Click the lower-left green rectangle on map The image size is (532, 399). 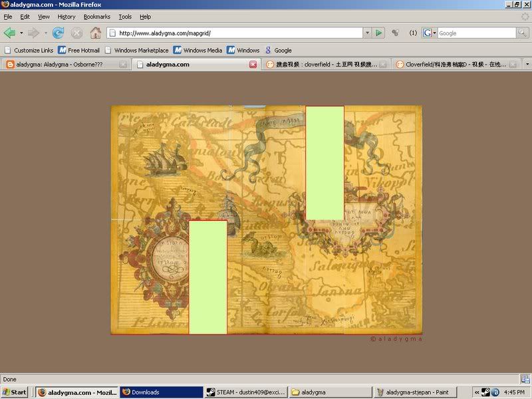point(208,277)
